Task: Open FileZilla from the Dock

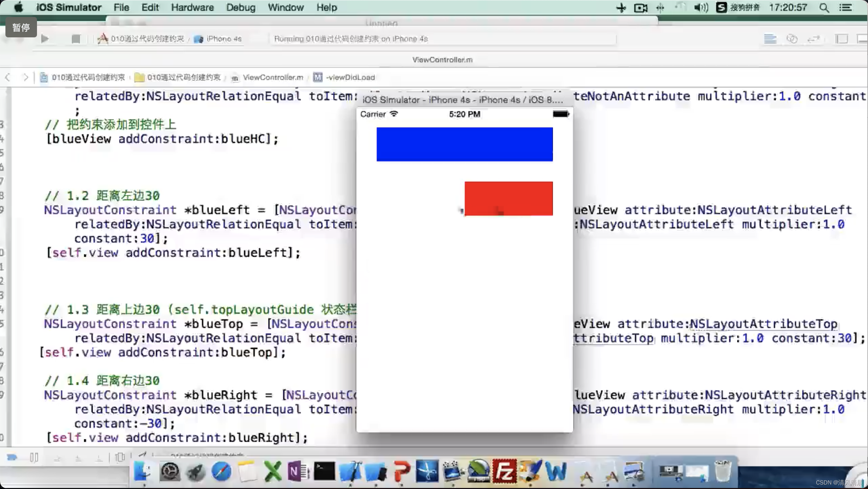Action: (504, 472)
